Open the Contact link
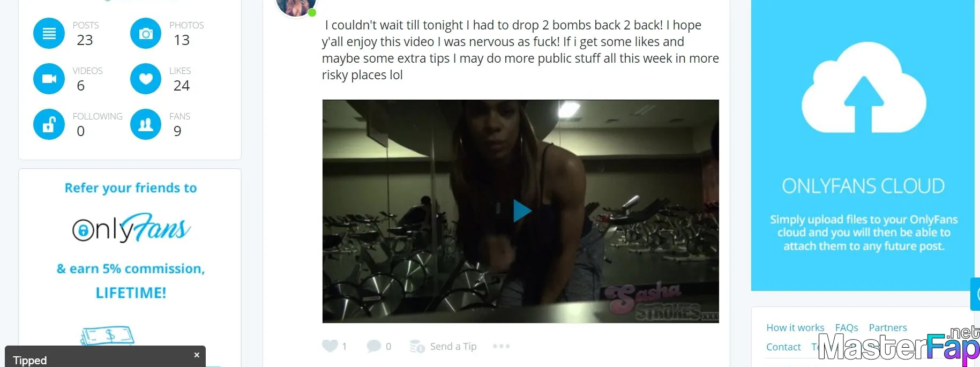 point(783,347)
